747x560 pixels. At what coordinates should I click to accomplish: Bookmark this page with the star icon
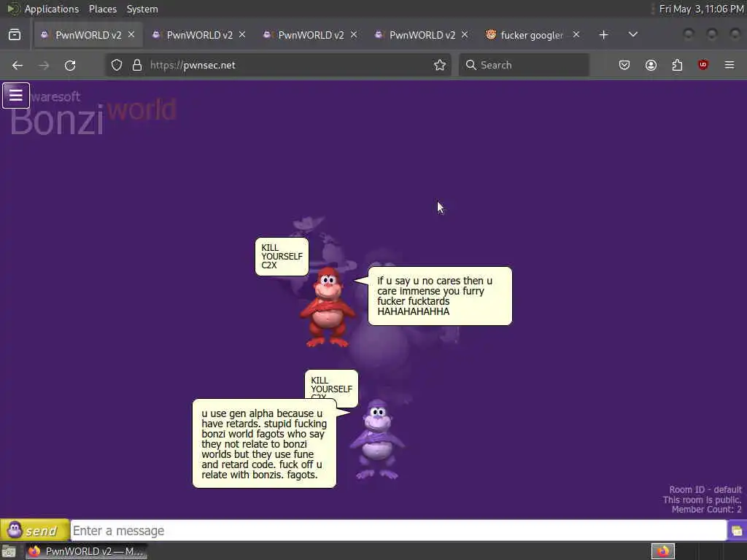point(440,65)
